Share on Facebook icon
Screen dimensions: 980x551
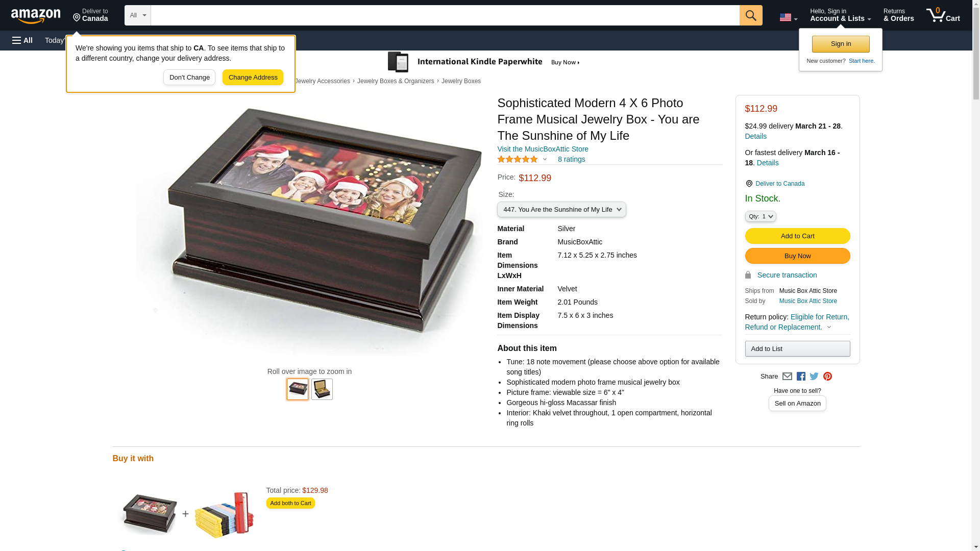click(x=801, y=377)
